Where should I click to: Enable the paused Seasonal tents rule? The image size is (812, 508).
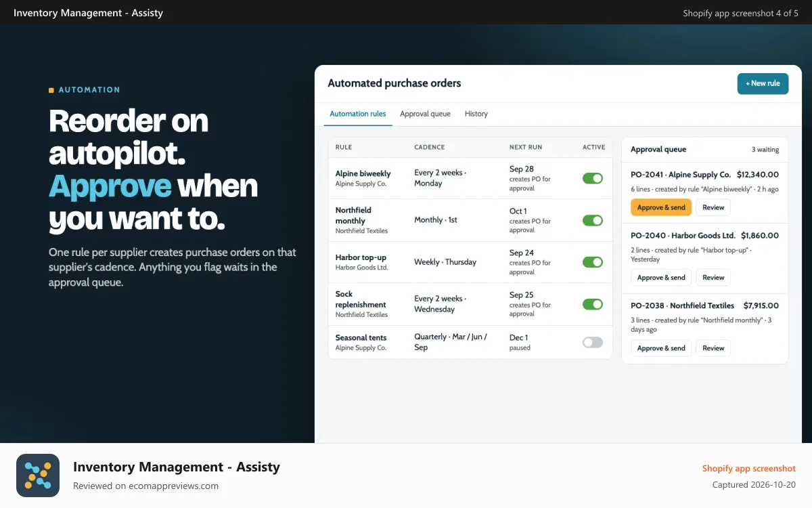click(593, 342)
